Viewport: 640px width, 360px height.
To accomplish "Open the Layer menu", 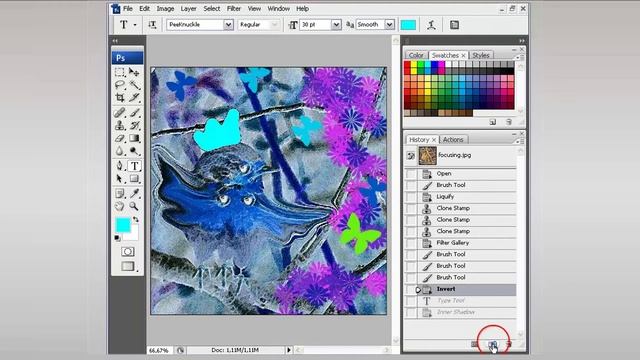I will pos(189,9).
